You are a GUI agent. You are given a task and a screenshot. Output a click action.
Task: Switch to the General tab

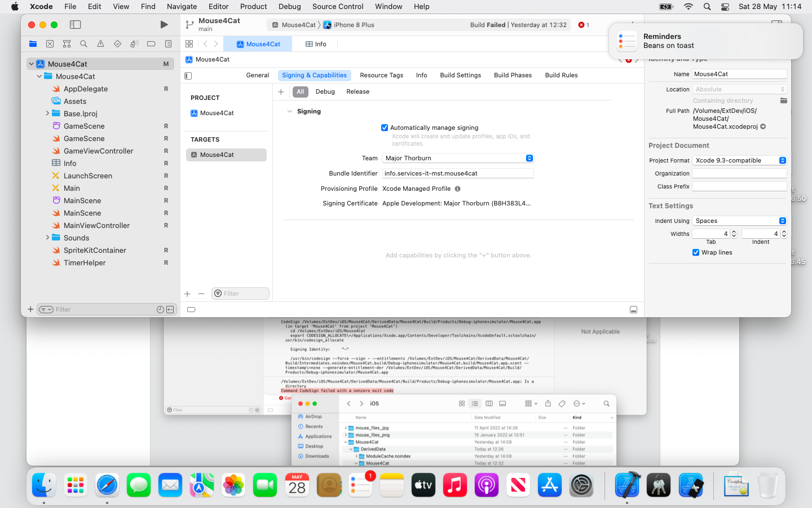tap(258, 75)
